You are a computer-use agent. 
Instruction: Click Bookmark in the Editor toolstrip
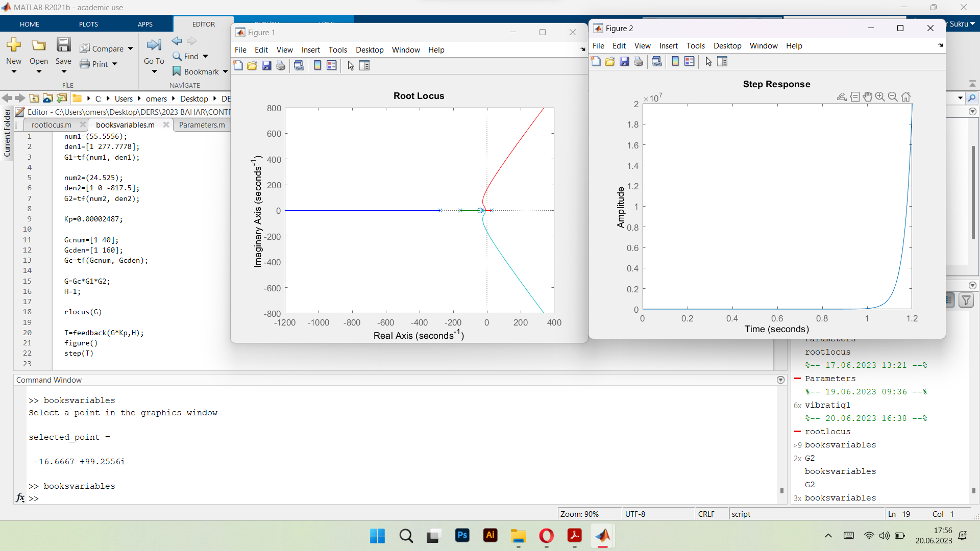(x=200, y=71)
